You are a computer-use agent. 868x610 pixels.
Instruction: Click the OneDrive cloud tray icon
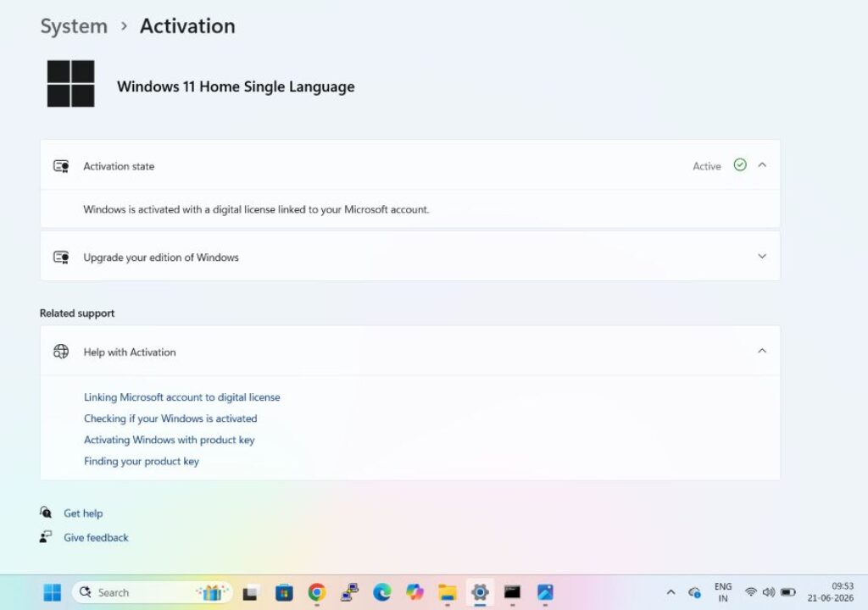point(695,592)
